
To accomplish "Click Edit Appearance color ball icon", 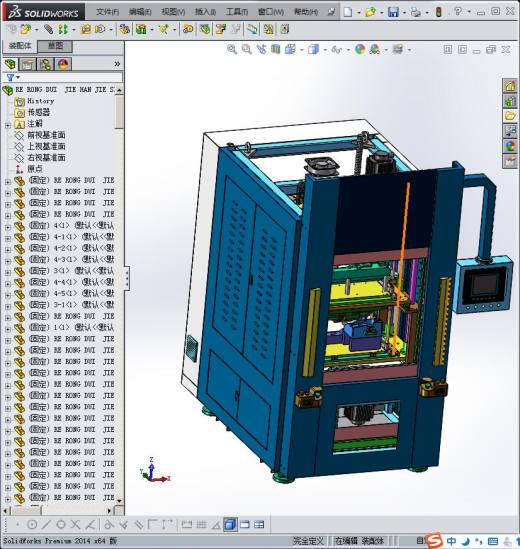I will tap(360, 49).
